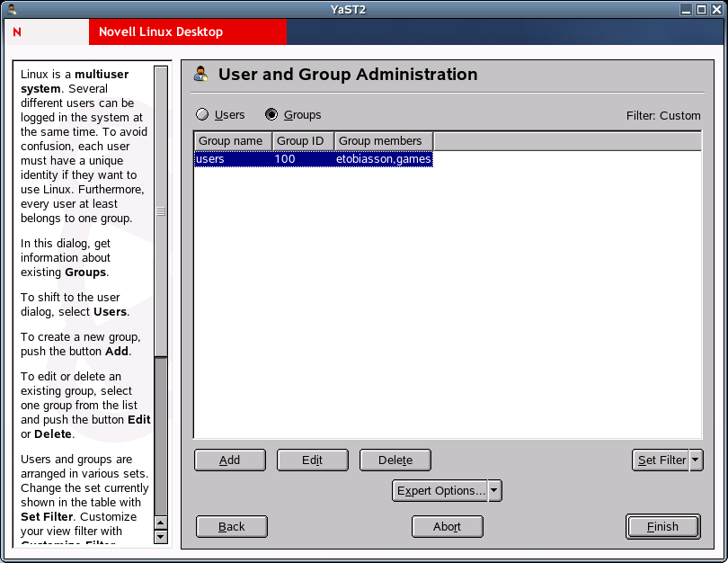
Task: Sort by Group name column header
Action: 233,140
